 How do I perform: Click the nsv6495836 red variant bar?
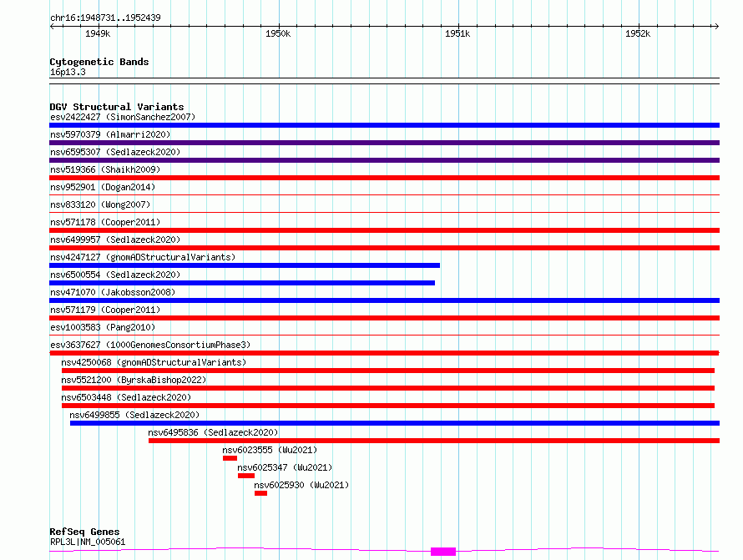coord(434,441)
